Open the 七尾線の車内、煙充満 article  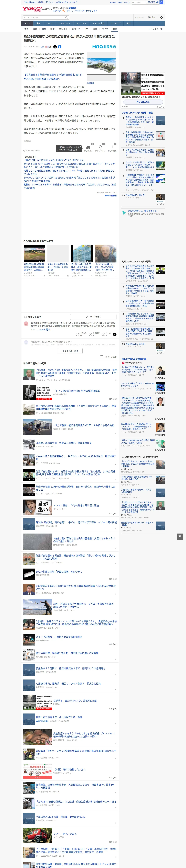coord(68,683)
